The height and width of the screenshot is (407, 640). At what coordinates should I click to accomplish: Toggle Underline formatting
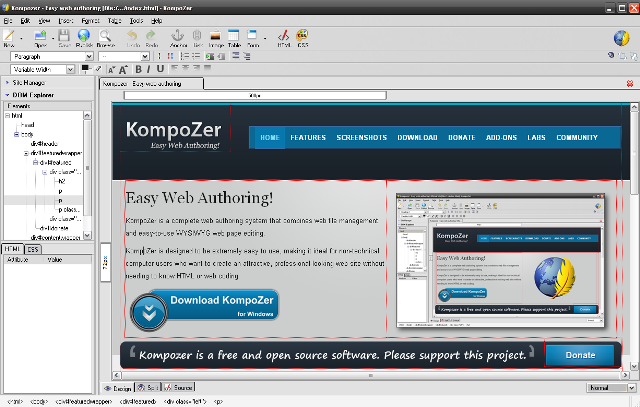pos(160,69)
